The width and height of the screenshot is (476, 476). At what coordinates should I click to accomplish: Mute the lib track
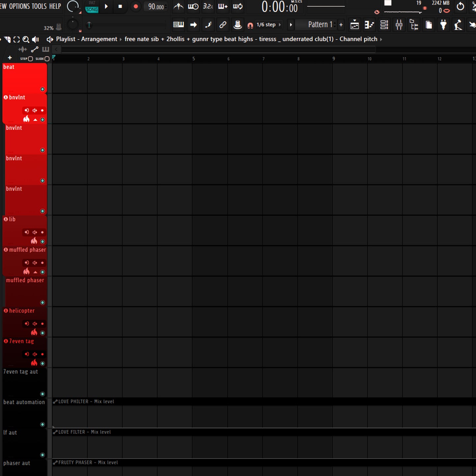click(x=42, y=241)
